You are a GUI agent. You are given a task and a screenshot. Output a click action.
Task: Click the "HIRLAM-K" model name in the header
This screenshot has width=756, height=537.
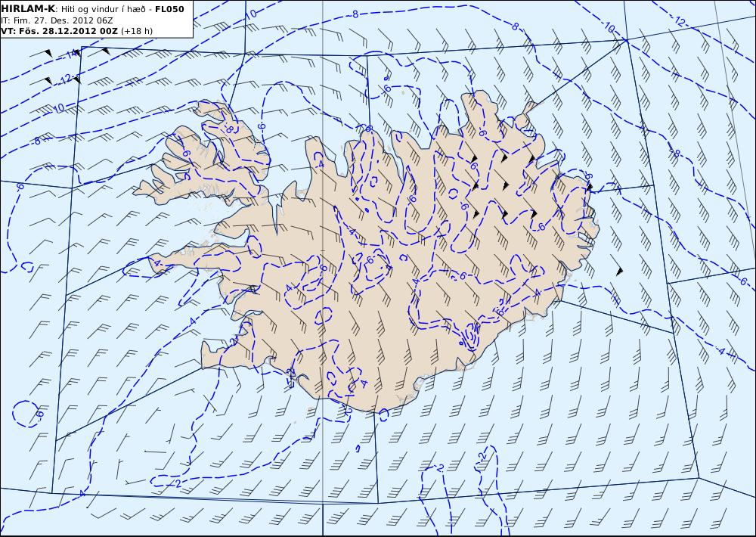29,9
